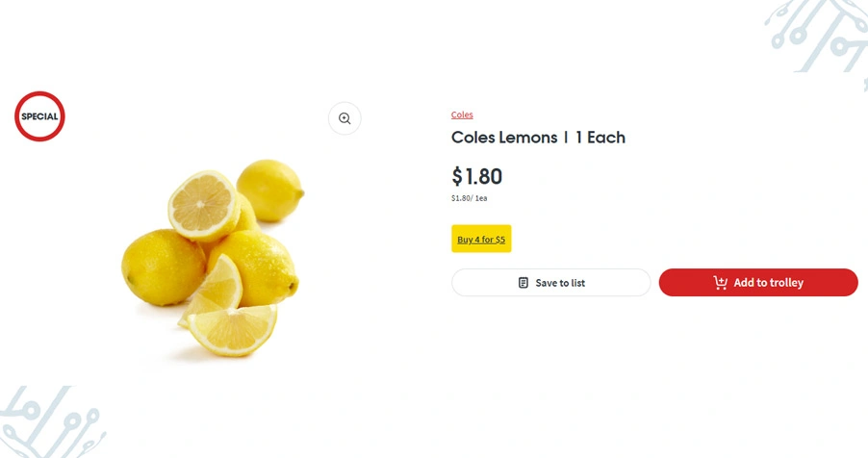Click the trolley cart icon
The image size is (868, 458).
coord(720,283)
